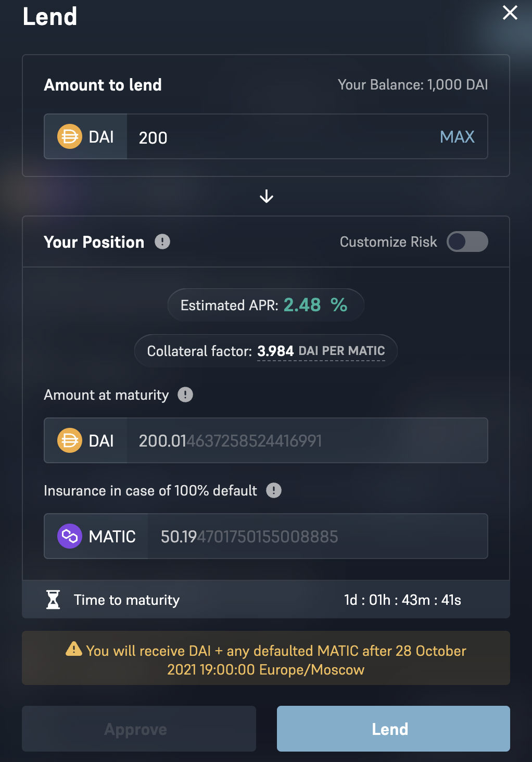This screenshot has width=532, height=762.
Task: Click the info icon beside Insurance in case of default
Action: coord(274,490)
